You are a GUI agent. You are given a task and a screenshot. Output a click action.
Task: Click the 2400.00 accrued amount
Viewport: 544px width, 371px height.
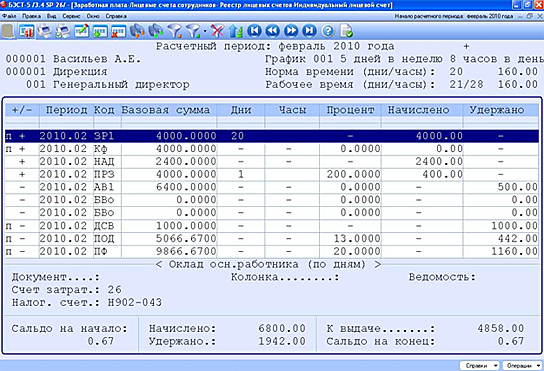tap(439, 162)
